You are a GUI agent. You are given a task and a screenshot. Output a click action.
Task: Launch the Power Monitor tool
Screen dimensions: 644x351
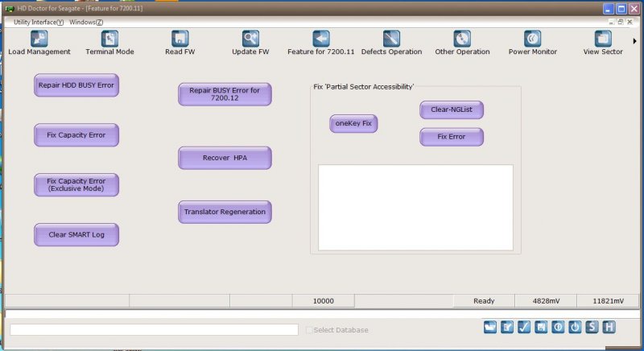533,43
